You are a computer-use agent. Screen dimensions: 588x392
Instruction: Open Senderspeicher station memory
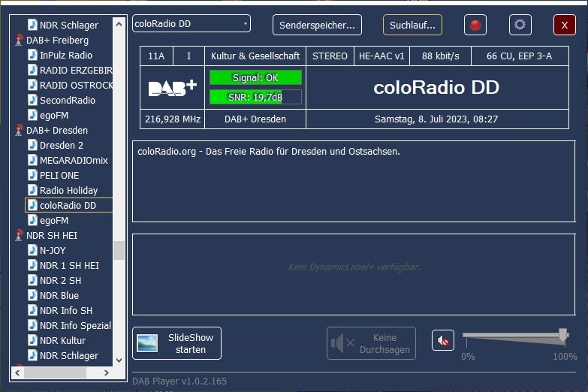pos(317,25)
